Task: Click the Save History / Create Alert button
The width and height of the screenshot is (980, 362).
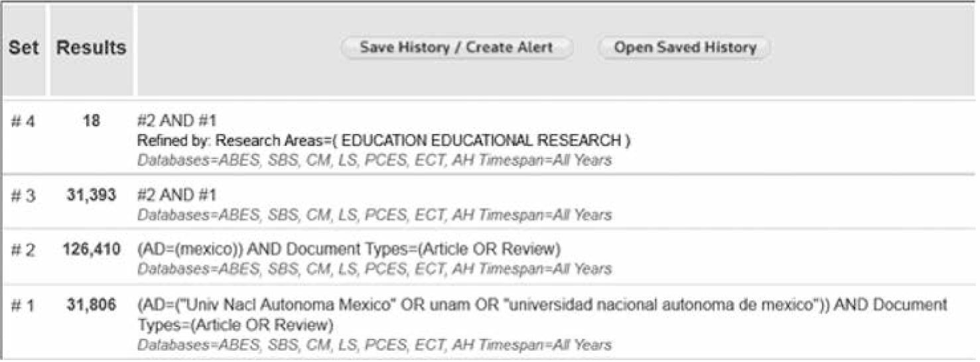Action: tap(456, 48)
